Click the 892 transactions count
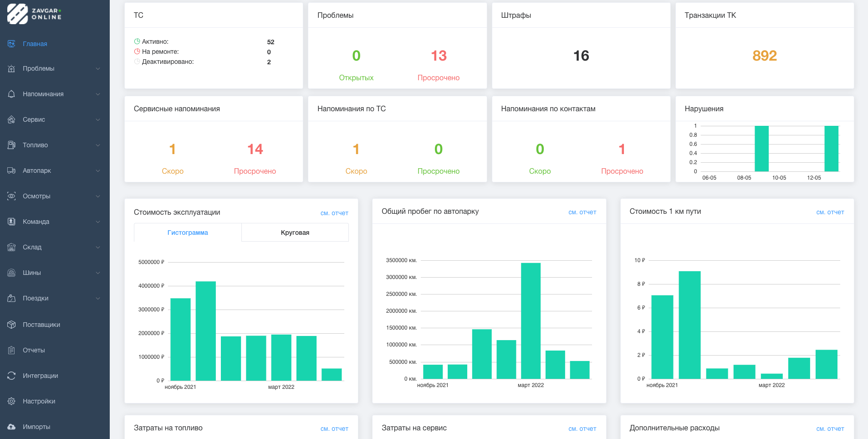868x439 pixels. pos(765,56)
